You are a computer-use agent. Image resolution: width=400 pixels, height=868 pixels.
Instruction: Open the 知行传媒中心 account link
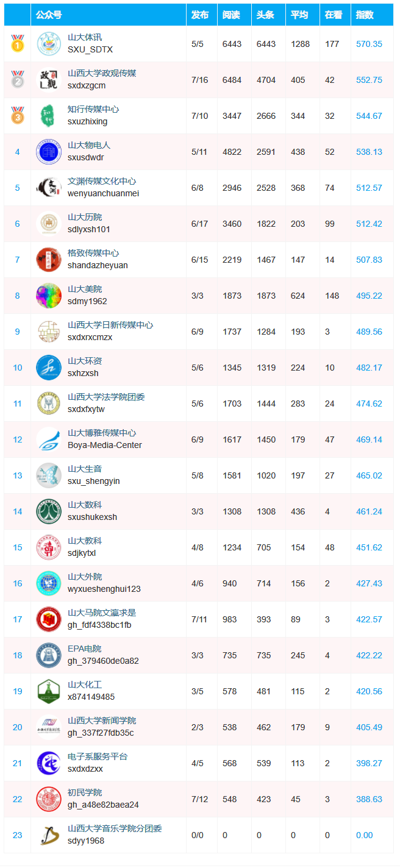(x=93, y=110)
